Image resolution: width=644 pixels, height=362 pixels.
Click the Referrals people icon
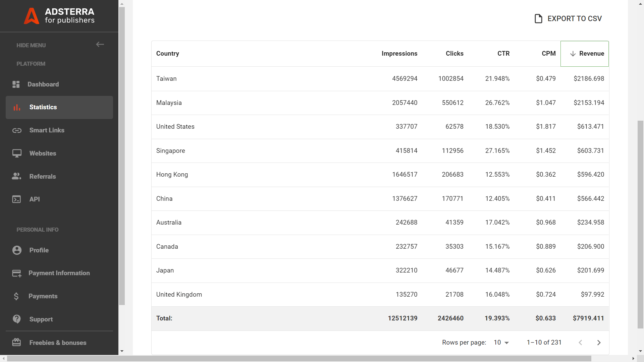tap(16, 176)
